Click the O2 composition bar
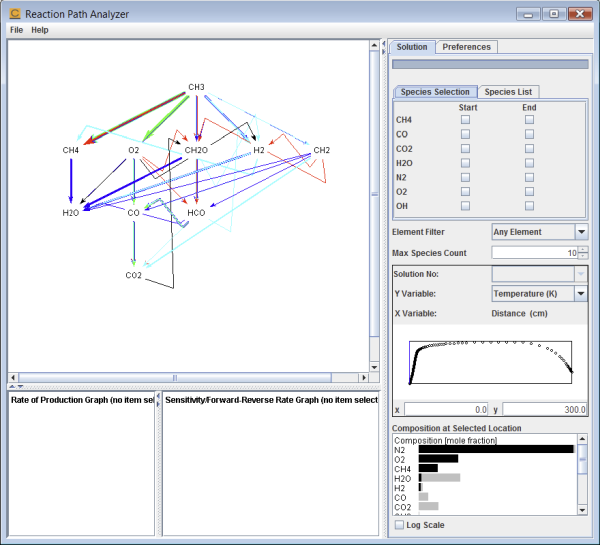This screenshot has width=600, height=545. (438, 459)
